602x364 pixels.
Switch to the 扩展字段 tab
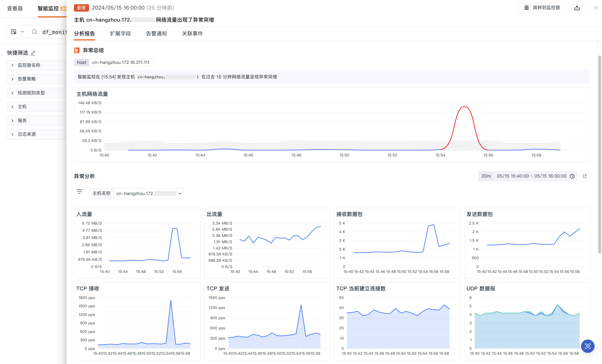(x=120, y=33)
